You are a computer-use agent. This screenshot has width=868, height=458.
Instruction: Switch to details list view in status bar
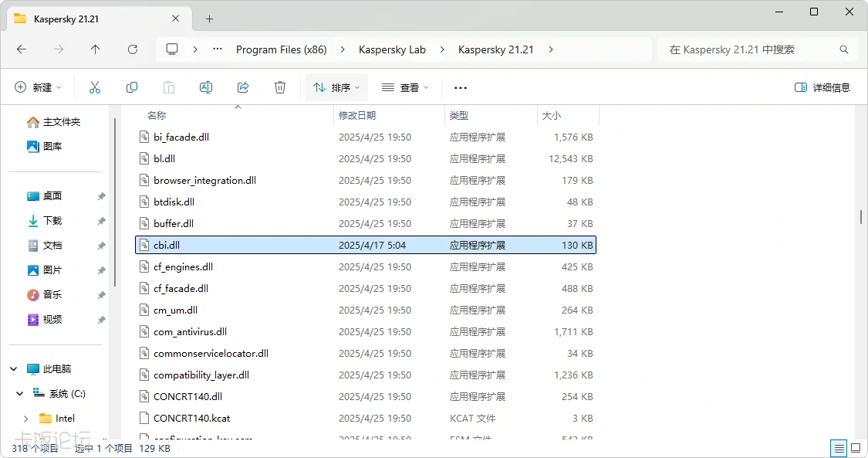(x=838, y=448)
